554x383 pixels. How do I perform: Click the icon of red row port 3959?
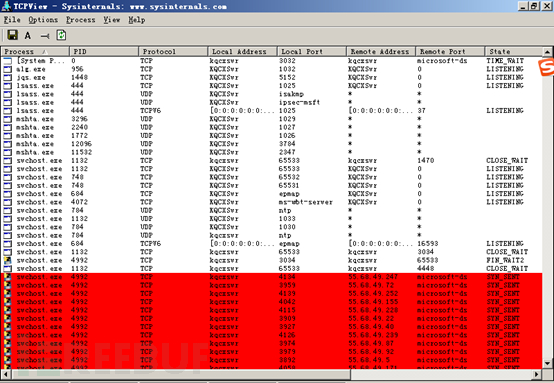click(7, 285)
